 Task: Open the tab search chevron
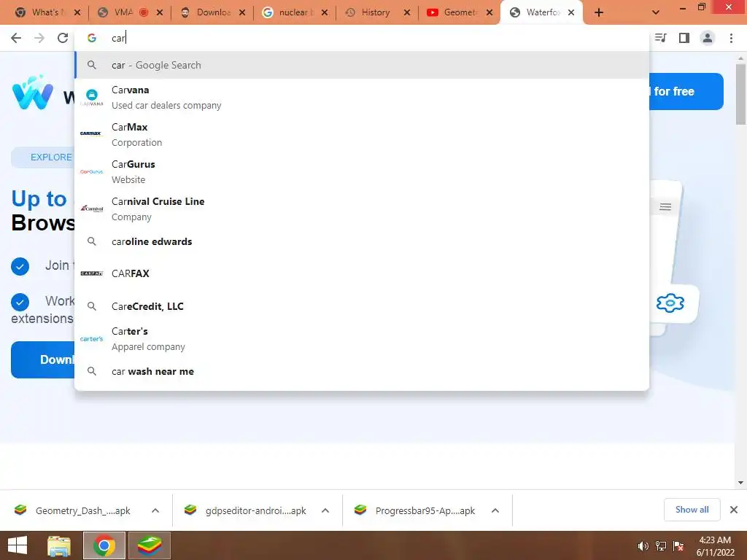(656, 13)
